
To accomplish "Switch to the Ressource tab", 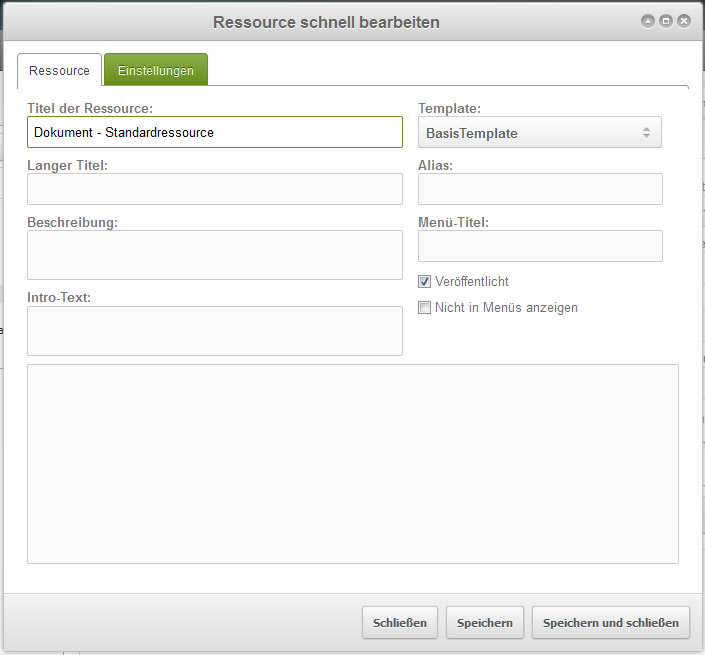I will pyautogui.click(x=59, y=71).
